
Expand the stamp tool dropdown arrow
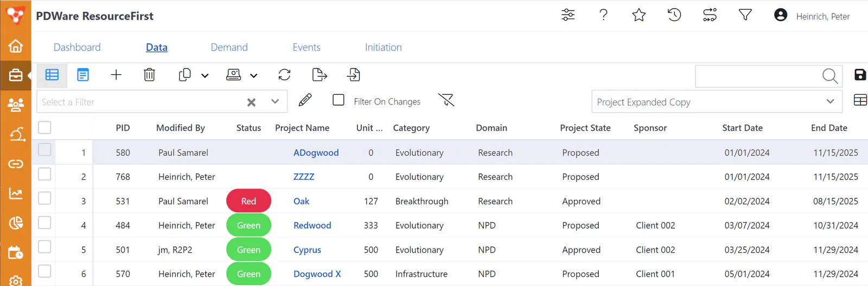tap(253, 76)
